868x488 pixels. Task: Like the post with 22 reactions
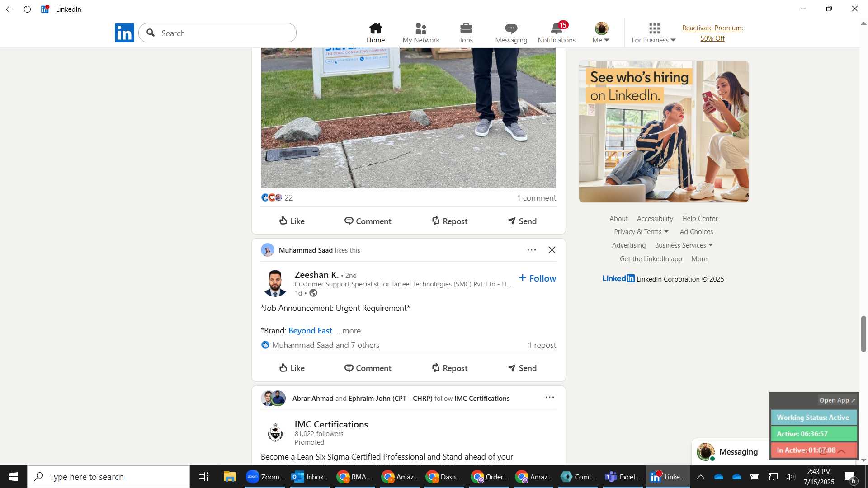tap(292, 221)
